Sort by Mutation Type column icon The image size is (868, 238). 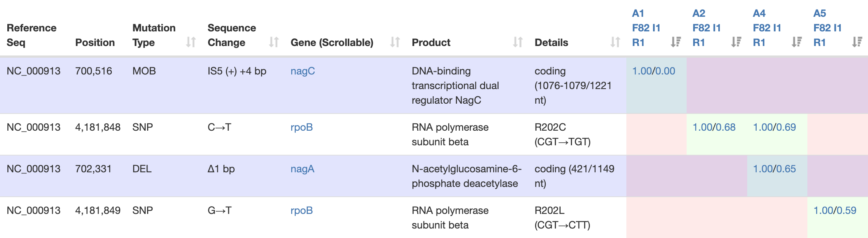point(191,42)
